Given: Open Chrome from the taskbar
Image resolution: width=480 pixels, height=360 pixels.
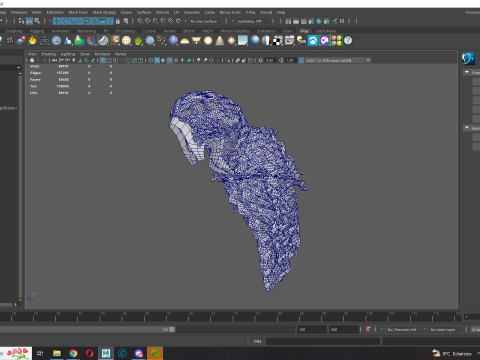Looking at the screenshot, I should tap(73, 353).
